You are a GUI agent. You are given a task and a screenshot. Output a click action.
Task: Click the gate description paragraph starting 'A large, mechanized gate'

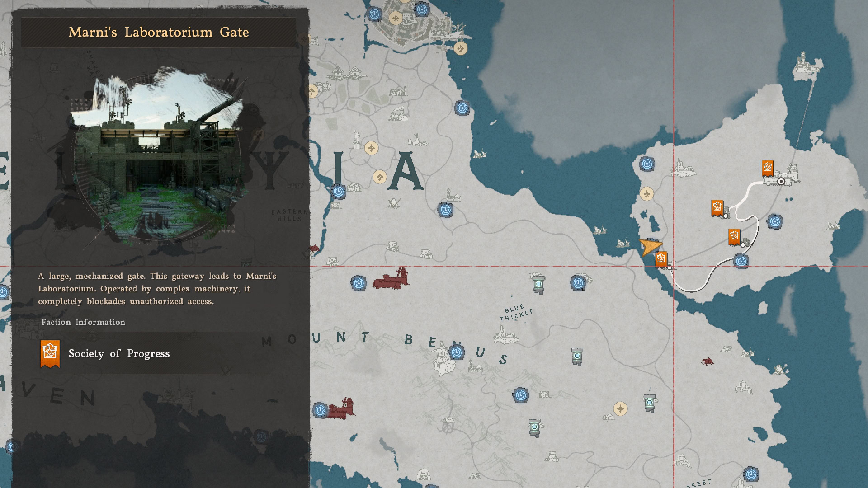[157, 289]
